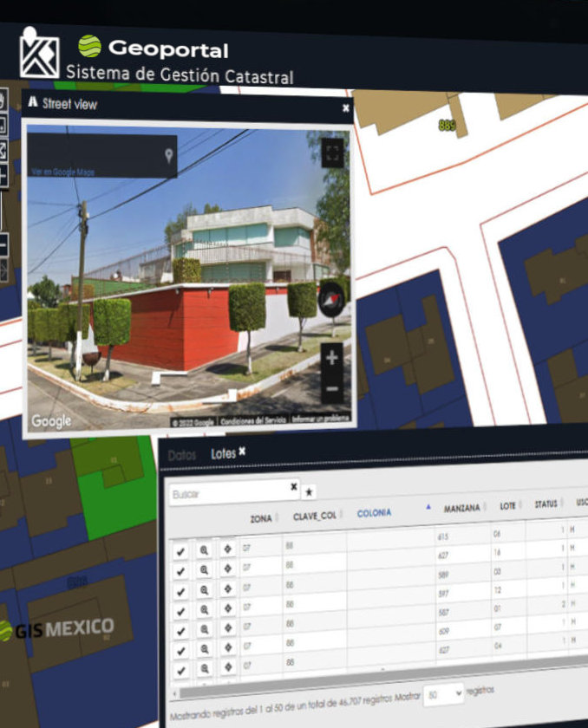Sort table by MANZANA column
This screenshot has width=588, height=728.
coord(461,508)
